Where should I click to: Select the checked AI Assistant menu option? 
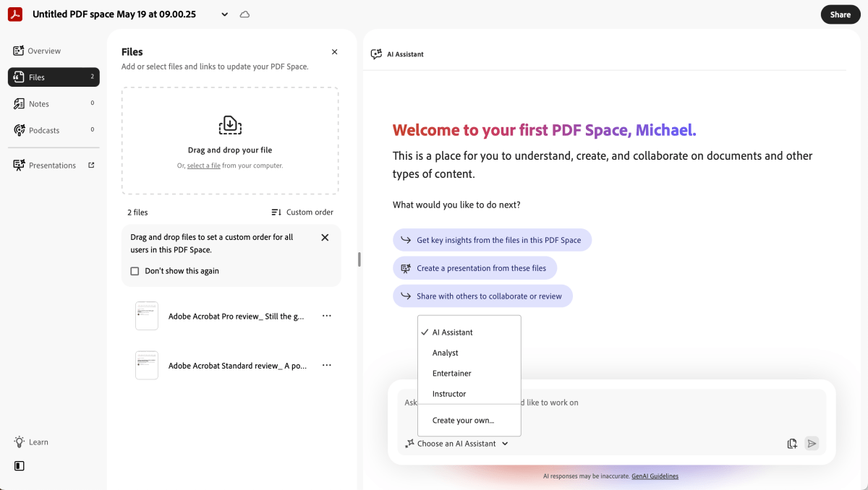469,332
